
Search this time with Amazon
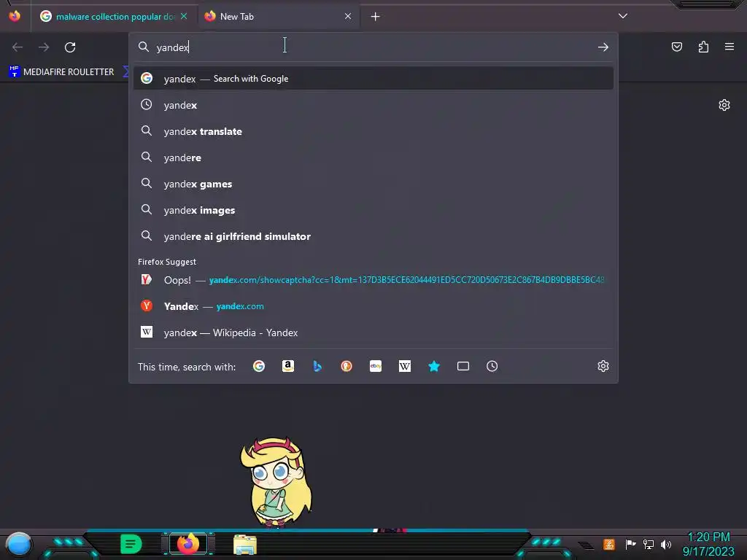[287, 366]
